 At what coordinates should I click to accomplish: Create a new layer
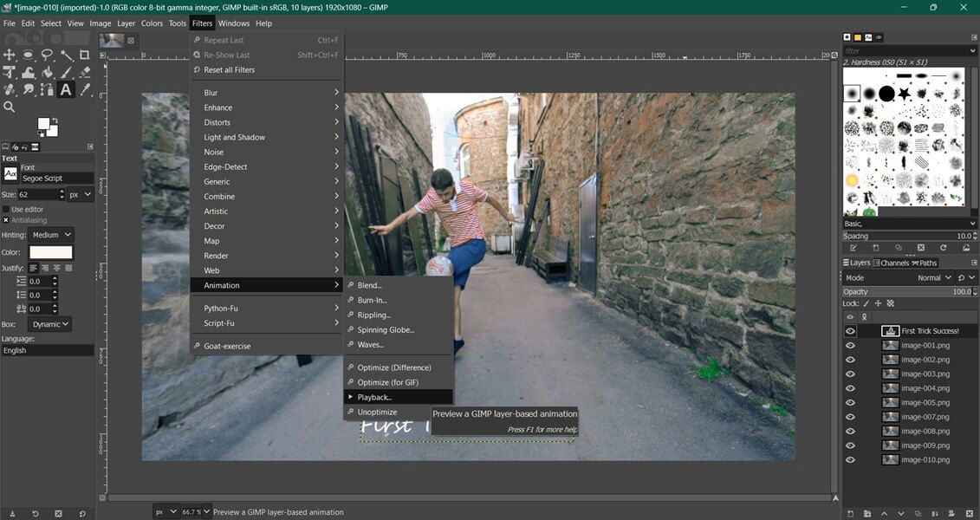(x=850, y=513)
